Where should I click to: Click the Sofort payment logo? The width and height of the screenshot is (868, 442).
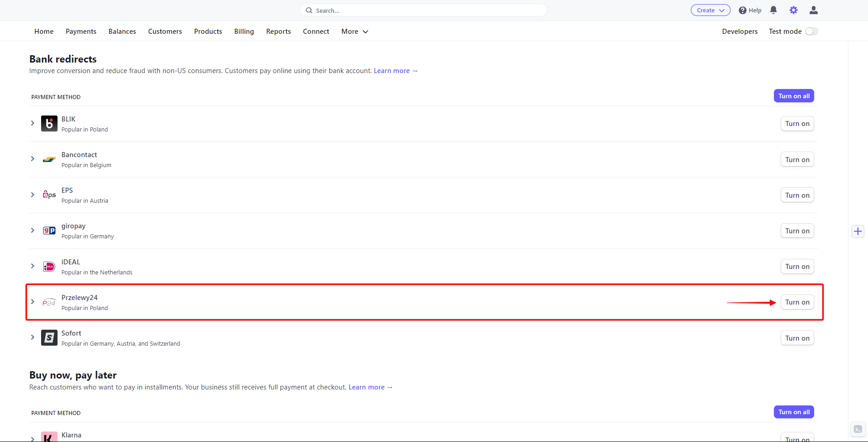[x=49, y=338]
